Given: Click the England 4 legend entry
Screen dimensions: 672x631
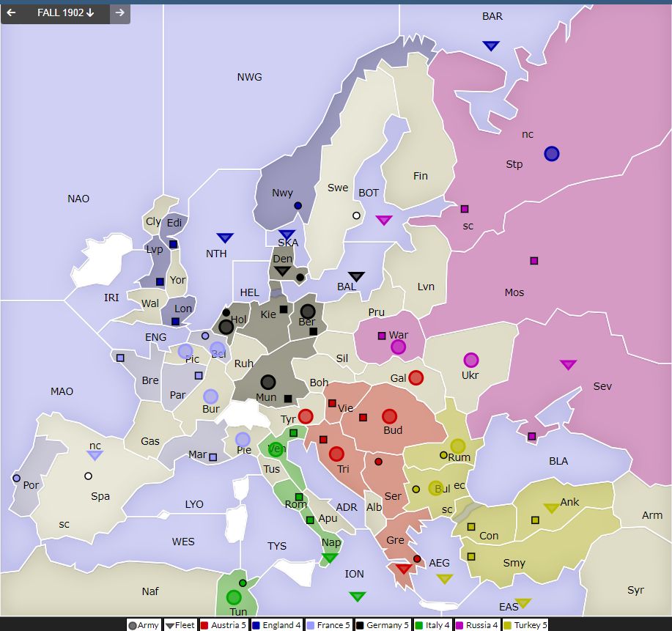Looking at the screenshot, I should pos(277,625).
